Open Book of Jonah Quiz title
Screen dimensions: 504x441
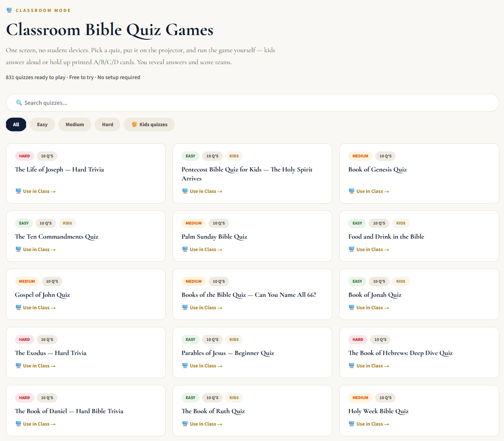pos(375,295)
